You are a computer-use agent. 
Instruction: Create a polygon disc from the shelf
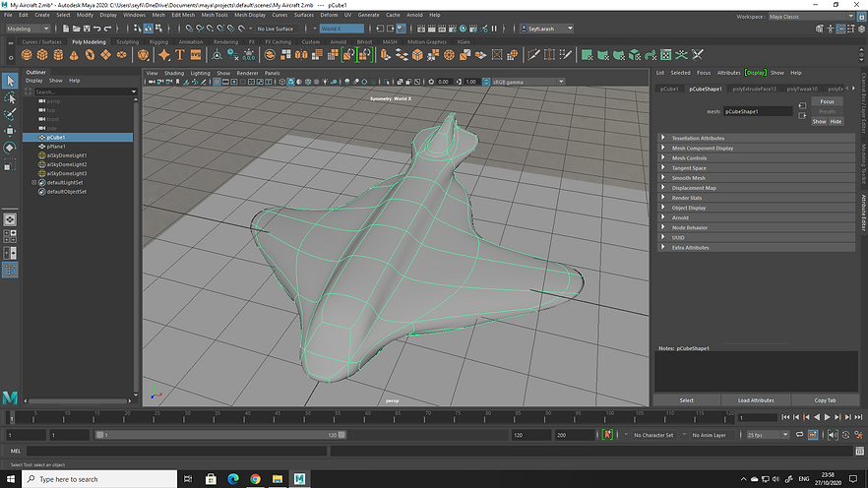121,55
